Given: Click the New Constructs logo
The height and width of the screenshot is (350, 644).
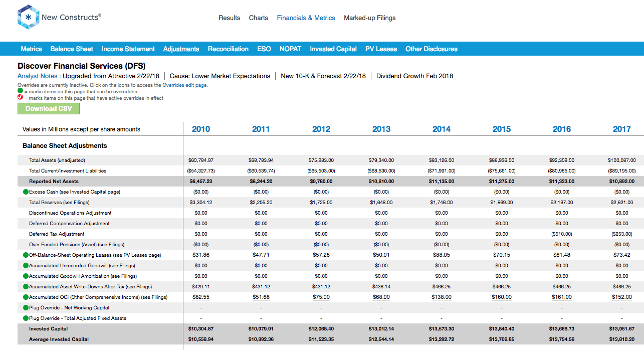Looking at the screenshot, I should [x=59, y=17].
